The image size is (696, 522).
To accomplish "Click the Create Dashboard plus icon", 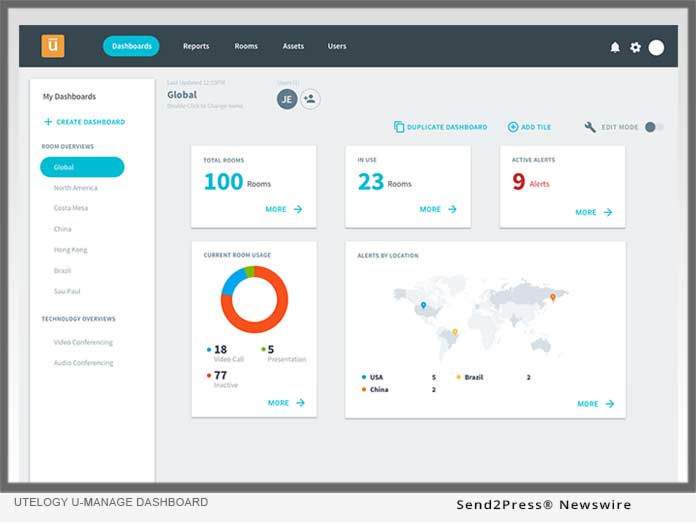I will coord(48,122).
